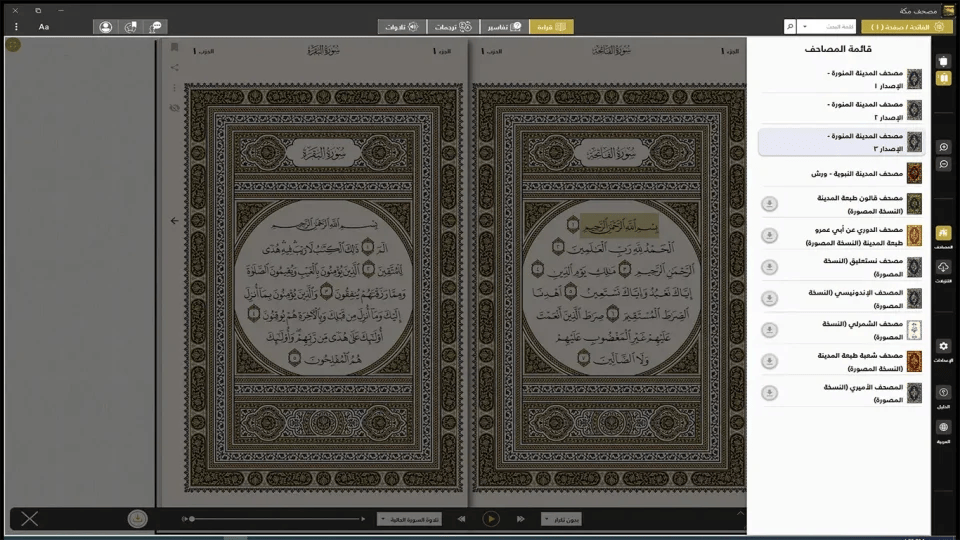Toggle the Aa font size option
The width and height of the screenshot is (960, 540).
44,27
